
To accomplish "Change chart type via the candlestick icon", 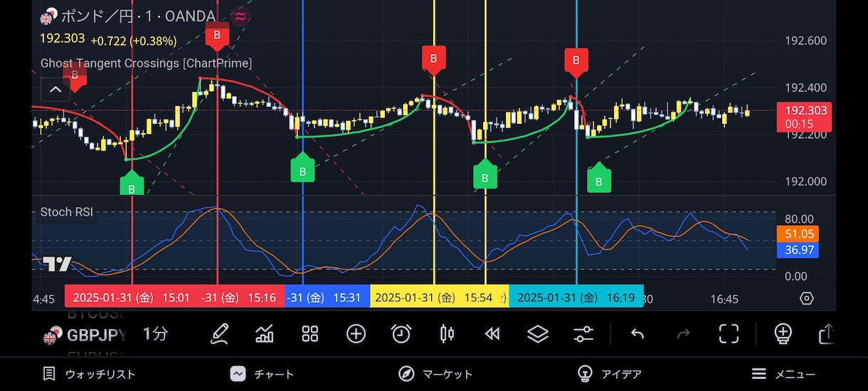I will click(447, 333).
